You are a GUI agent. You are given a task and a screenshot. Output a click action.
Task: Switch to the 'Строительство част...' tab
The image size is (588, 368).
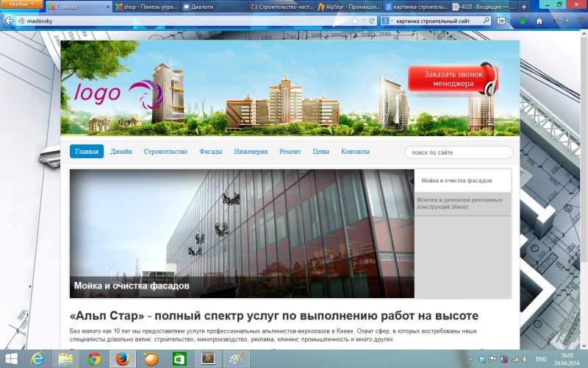point(282,7)
